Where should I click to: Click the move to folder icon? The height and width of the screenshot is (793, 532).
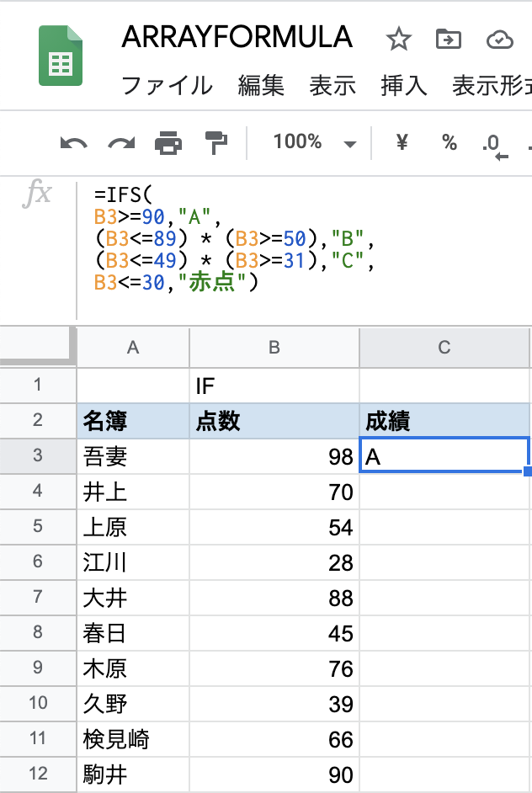[x=449, y=39]
